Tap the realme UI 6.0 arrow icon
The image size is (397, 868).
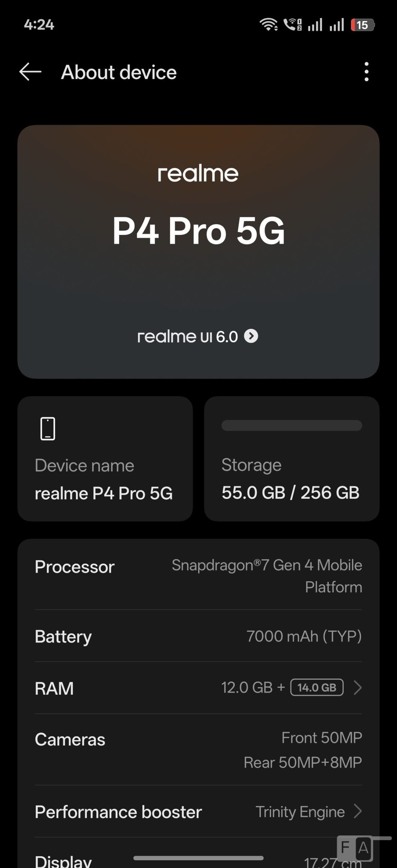(x=251, y=336)
